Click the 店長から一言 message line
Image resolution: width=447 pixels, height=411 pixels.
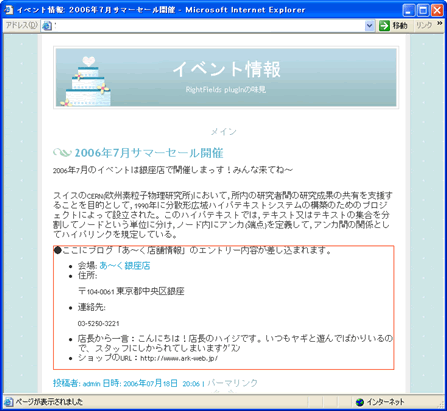point(235,343)
